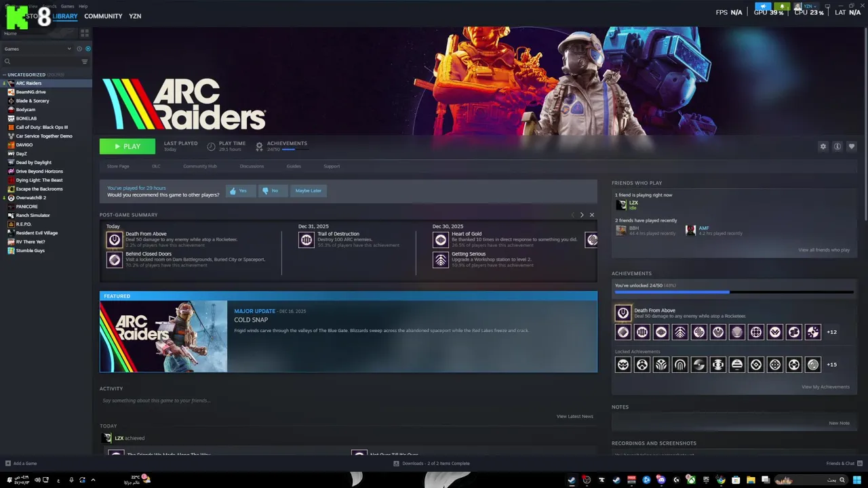This screenshot has height=488, width=868.
Task: Open the game info icon
Action: click(837, 146)
